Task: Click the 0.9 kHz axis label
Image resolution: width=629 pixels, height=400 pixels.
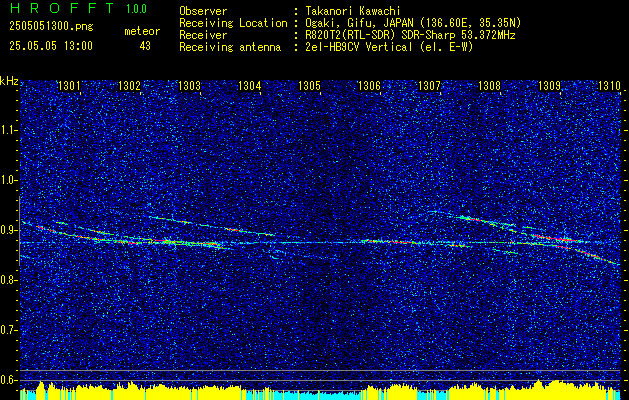Action: point(8,230)
